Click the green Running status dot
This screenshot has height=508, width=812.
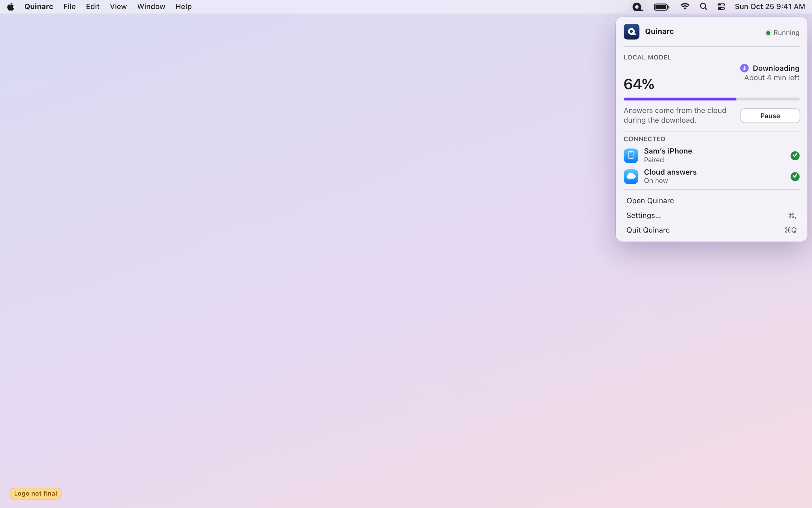click(x=768, y=33)
